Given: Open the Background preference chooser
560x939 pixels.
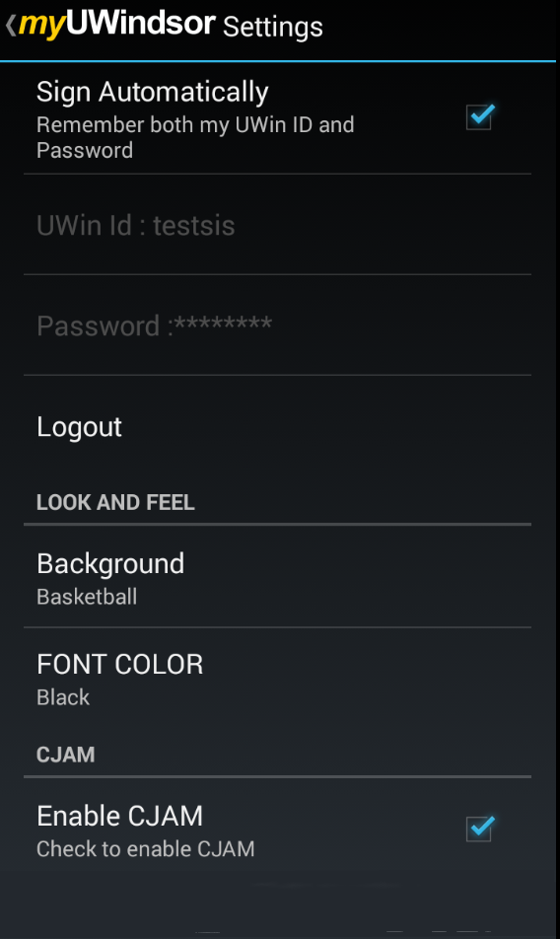Looking at the screenshot, I should pyautogui.click(x=278, y=577).
